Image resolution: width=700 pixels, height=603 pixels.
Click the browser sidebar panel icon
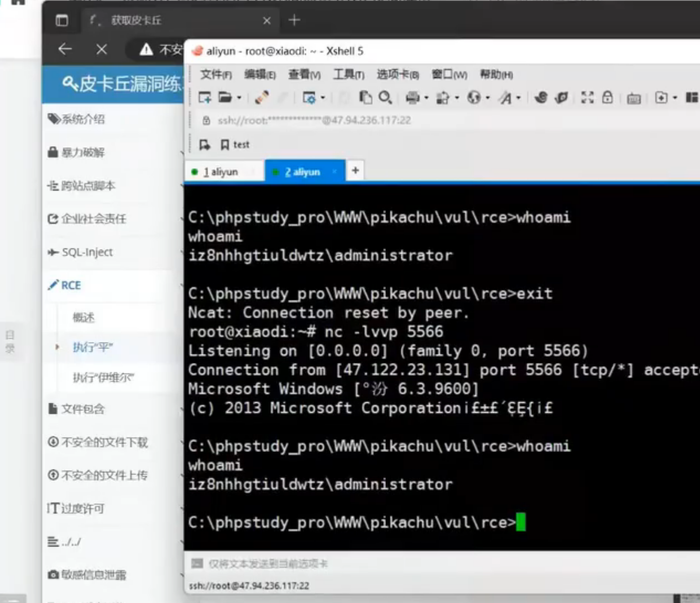[x=62, y=20]
